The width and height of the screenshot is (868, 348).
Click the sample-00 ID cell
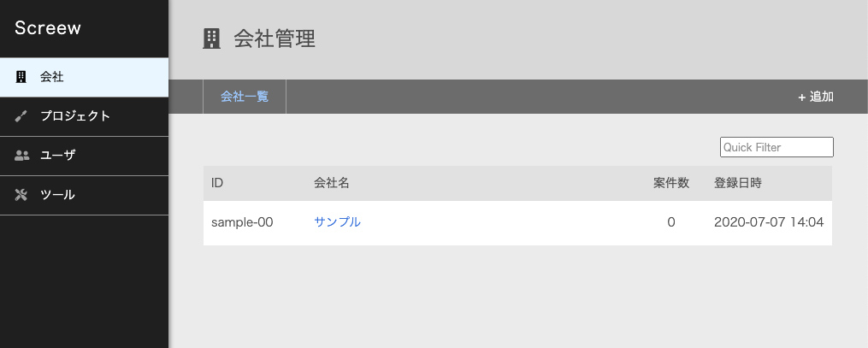click(x=242, y=222)
